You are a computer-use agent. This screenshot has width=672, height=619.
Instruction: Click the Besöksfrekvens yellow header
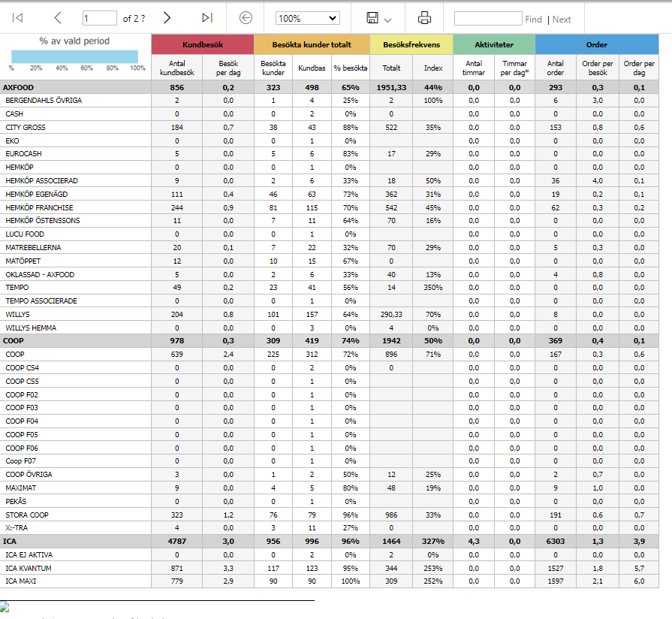coord(411,44)
